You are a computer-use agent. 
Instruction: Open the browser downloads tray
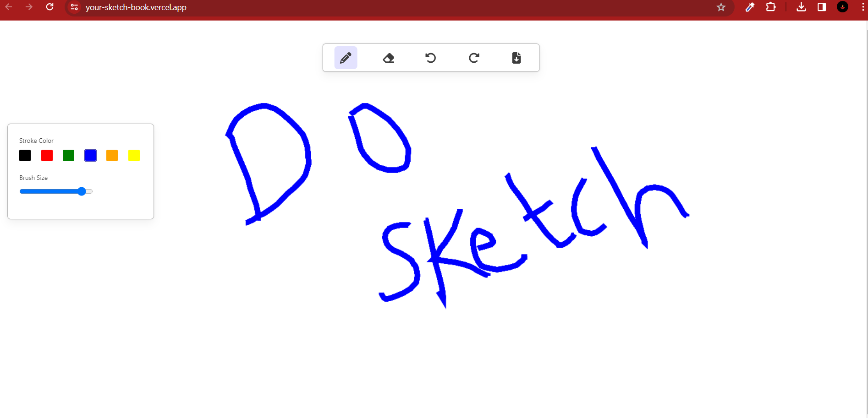(x=801, y=7)
